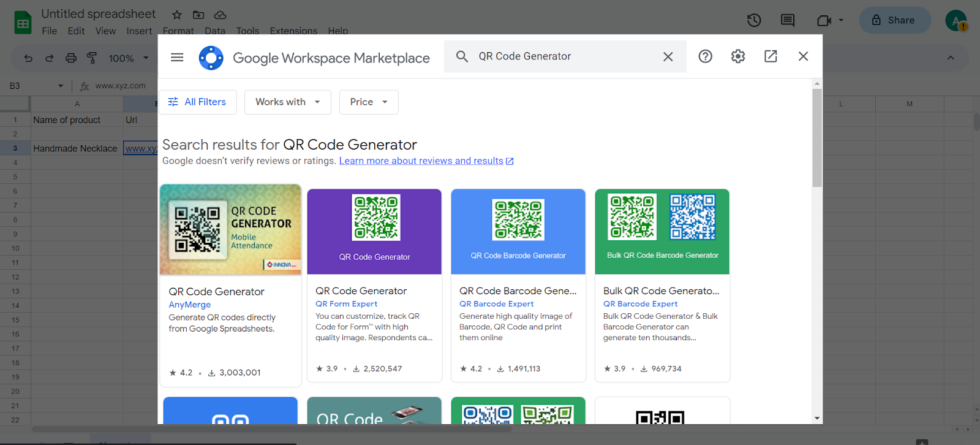Screen dimensions: 980x445
Task: Click the Marketplace vertical scrollbar thumb
Action: tap(817, 138)
